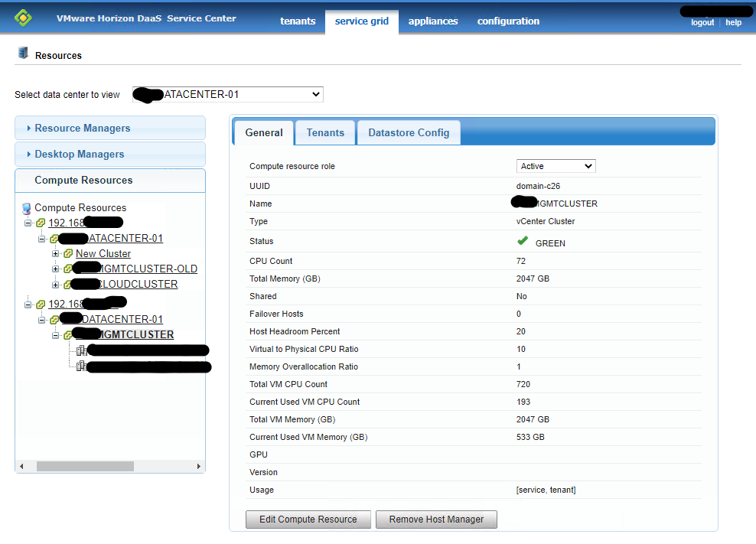Screen dimensions: 756x544
Task: Click the green link icon beside CLOUDCLUSTER
Action: (x=67, y=285)
